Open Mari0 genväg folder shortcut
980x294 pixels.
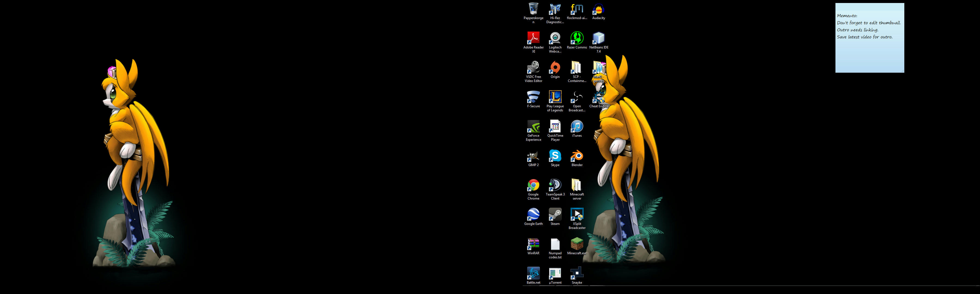click(598, 71)
